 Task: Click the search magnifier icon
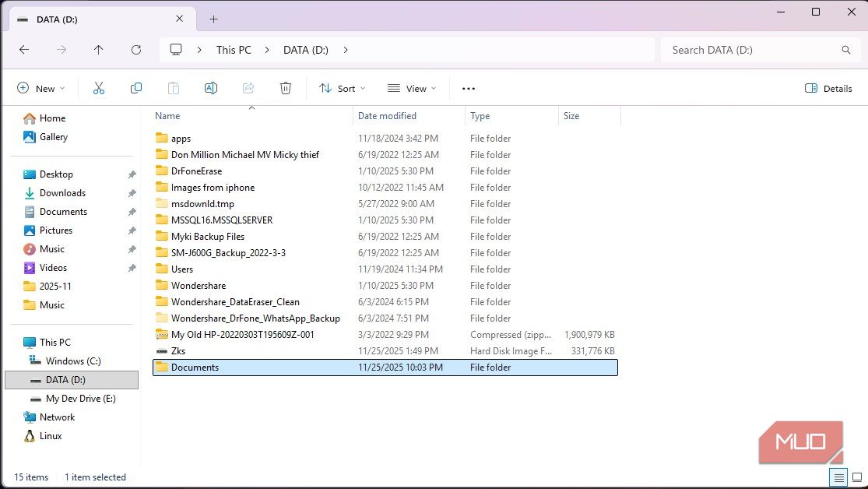pos(846,50)
